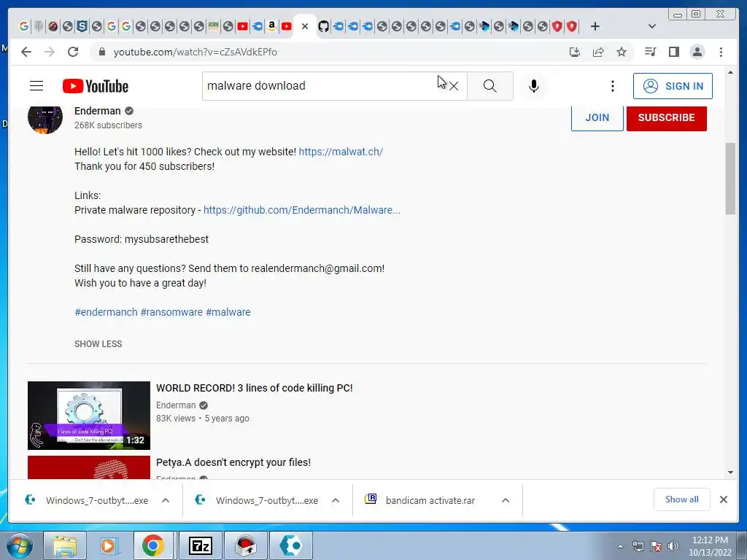The height and width of the screenshot is (560, 747).
Task: Open the media controls icon in Chrome toolbar
Action: pos(650,52)
